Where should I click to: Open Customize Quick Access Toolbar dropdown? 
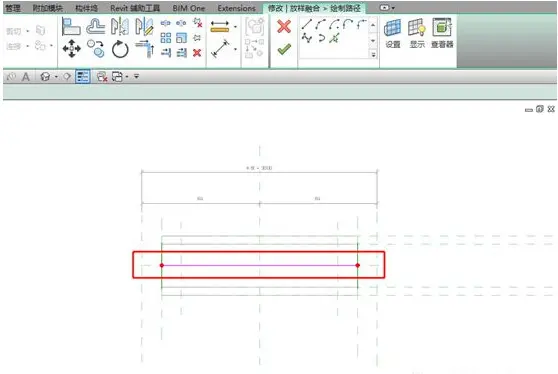(136, 77)
